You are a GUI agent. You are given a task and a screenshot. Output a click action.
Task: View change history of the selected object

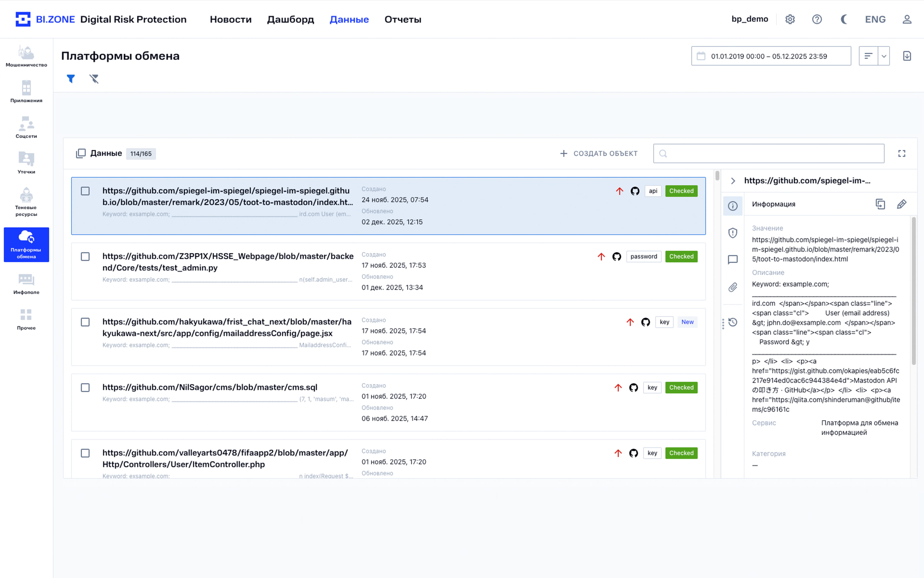pyautogui.click(x=733, y=322)
